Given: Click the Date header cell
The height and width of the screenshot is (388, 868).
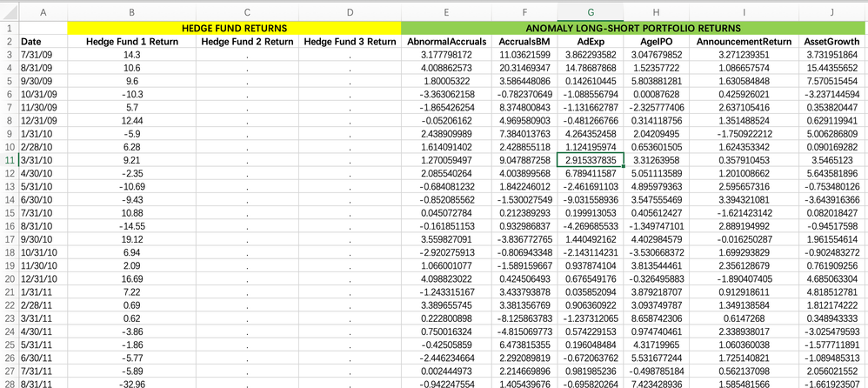Looking at the screenshot, I should [43, 42].
